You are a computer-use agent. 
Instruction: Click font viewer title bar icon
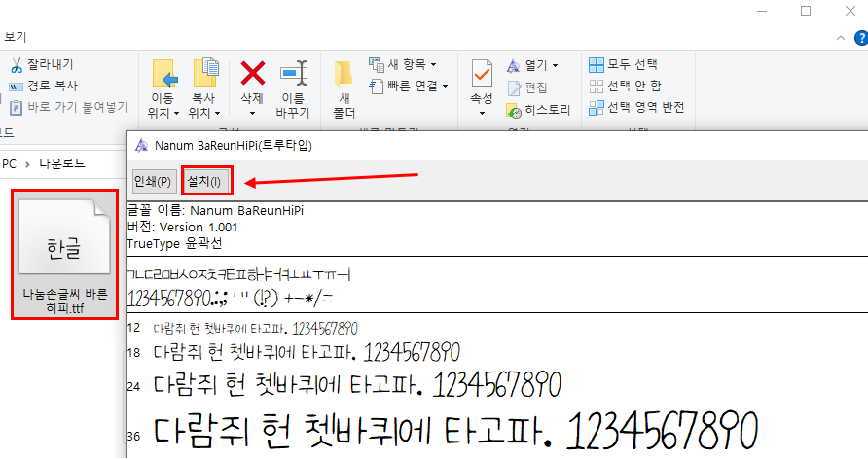coord(142,145)
